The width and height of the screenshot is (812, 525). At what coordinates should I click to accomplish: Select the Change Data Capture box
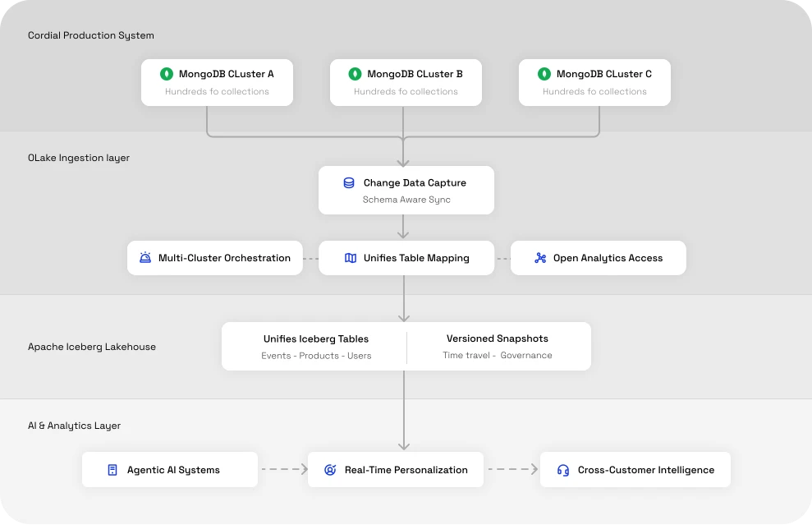(406, 191)
